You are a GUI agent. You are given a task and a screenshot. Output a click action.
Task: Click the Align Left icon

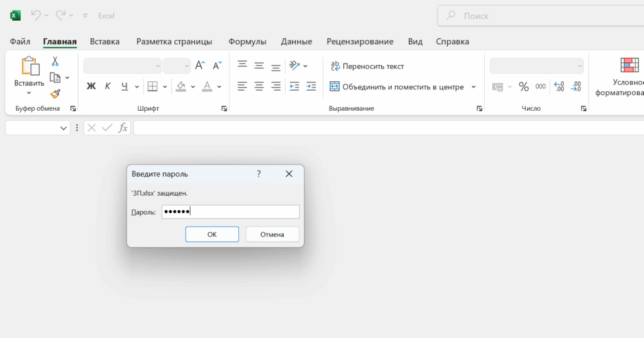[242, 86]
